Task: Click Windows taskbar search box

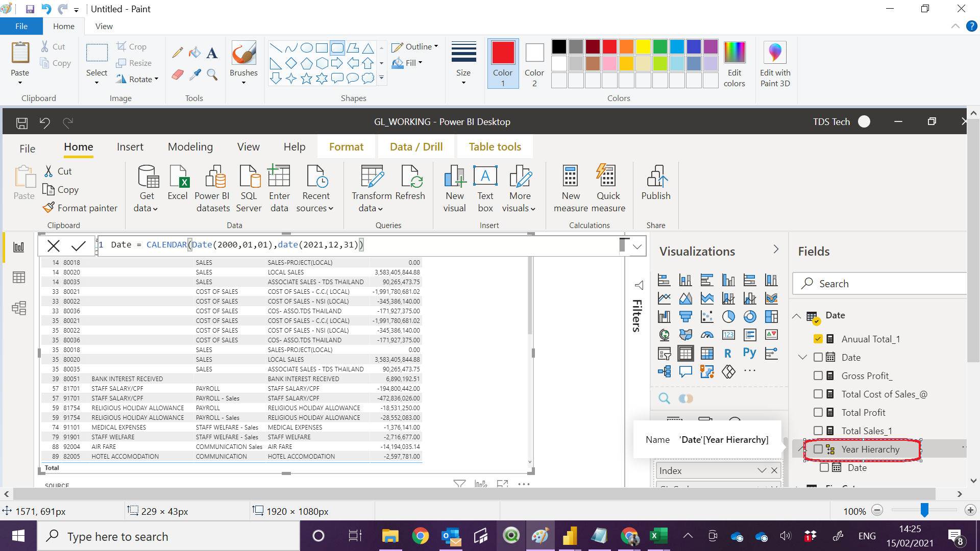Action: click(x=168, y=536)
